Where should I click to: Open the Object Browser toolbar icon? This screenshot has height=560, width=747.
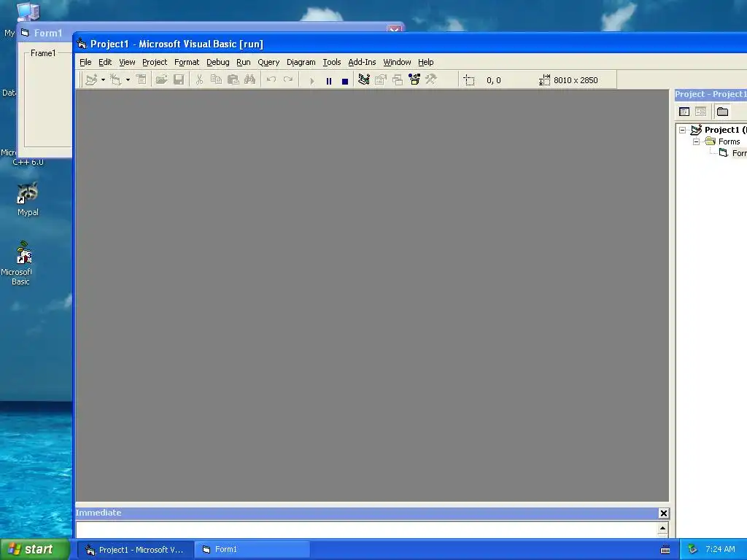tap(414, 79)
